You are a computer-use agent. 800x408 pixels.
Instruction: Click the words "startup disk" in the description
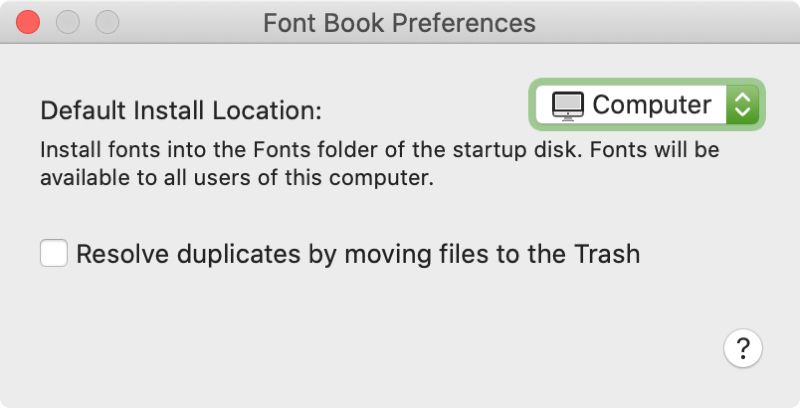pos(516,150)
